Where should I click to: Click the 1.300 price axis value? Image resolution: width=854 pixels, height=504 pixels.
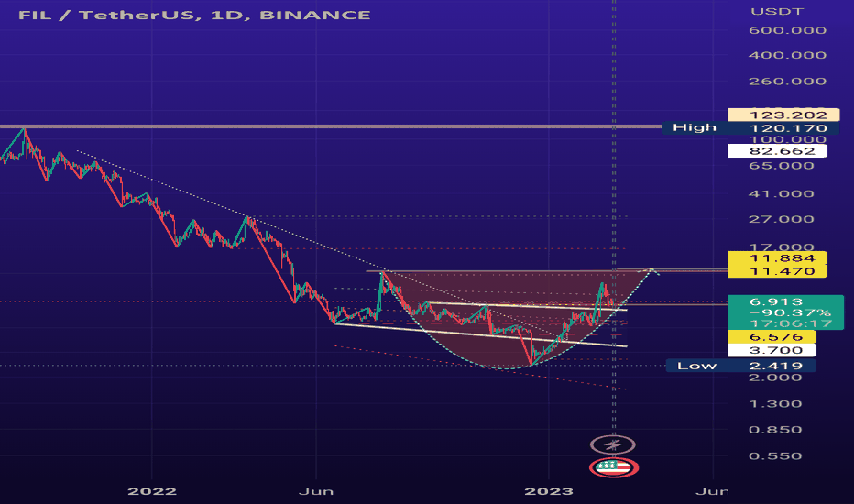click(775, 404)
